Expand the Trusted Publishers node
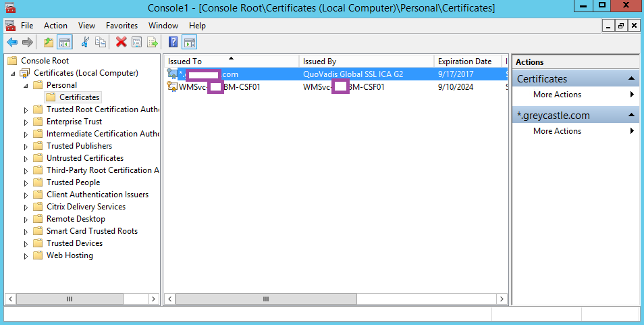644x325 pixels. (x=26, y=146)
